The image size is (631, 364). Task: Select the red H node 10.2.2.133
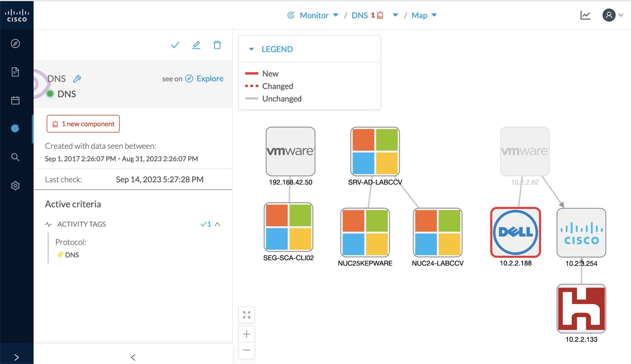coord(581,309)
